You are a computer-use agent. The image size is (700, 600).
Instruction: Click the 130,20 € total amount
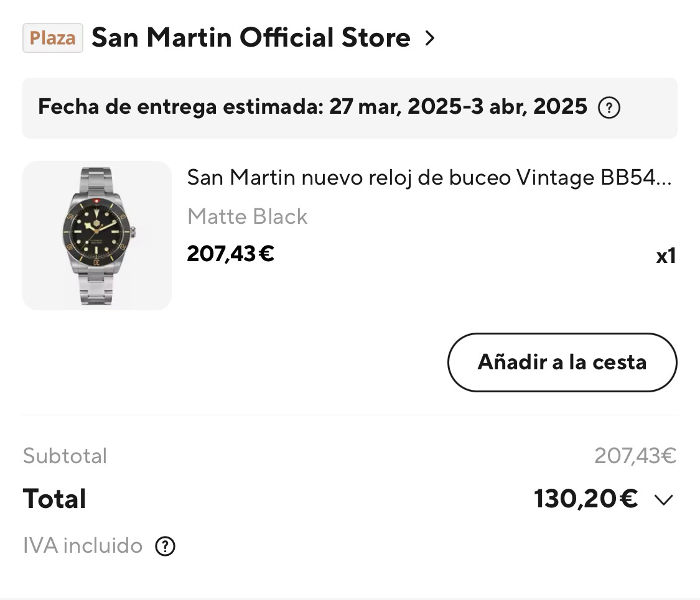point(586,499)
